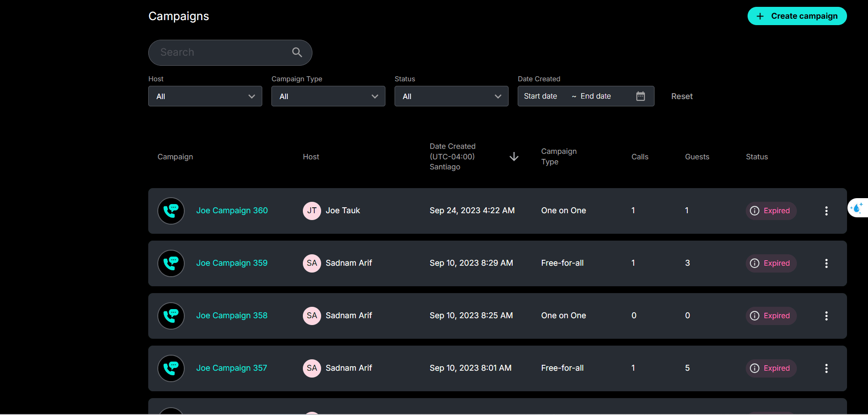Click the phone icon of Joe Campaign 360
The image size is (868, 415).
pyautogui.click(x=171, y=211)
